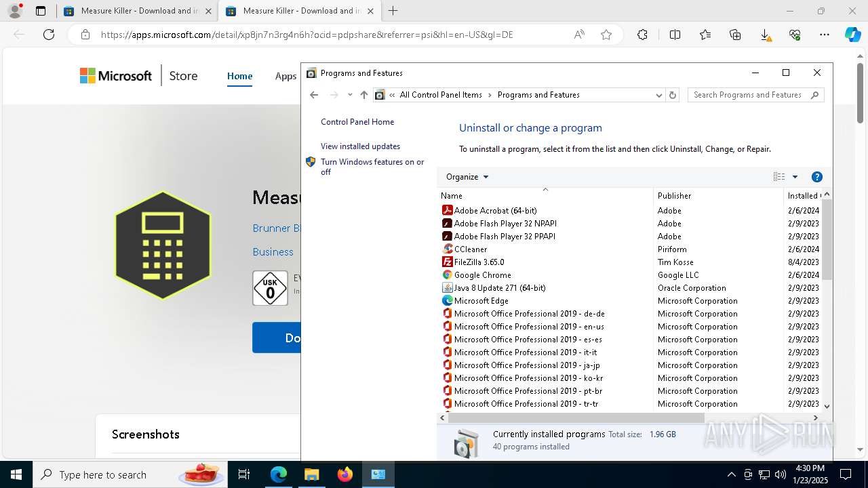Click Edge page vertical scrollbar

point(861,95)
